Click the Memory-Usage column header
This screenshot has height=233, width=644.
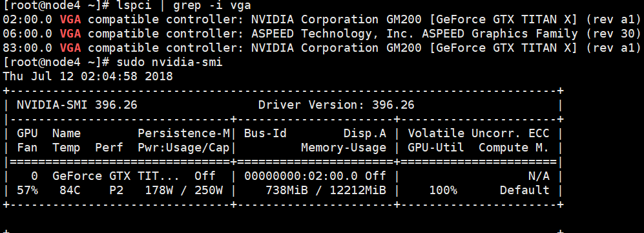click(x=344, y=148)
